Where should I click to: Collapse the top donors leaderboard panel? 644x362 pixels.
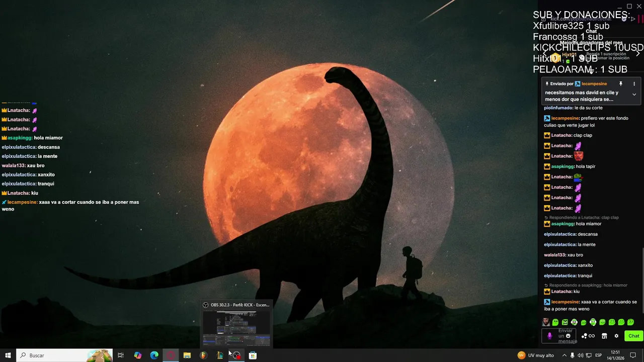click(591, 71)
